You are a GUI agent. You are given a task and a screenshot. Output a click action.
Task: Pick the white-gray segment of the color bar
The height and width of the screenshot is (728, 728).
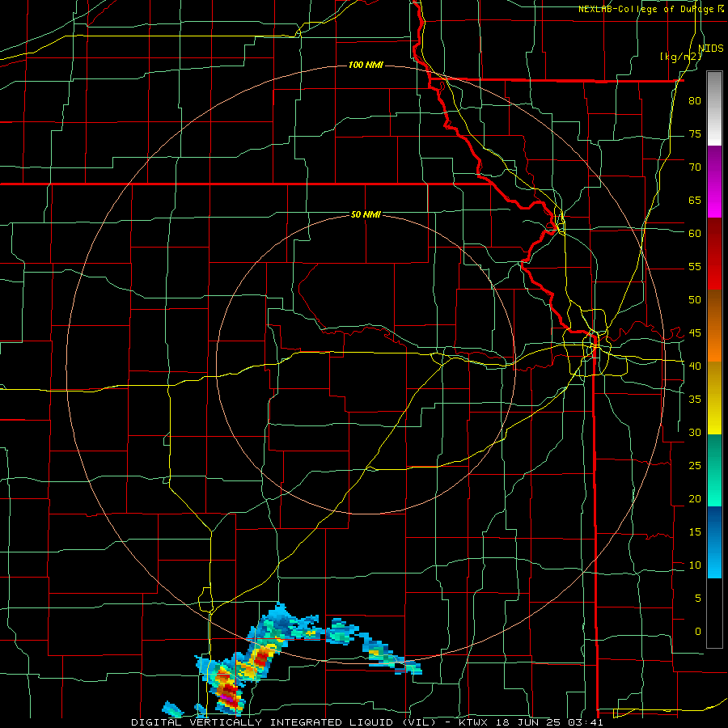click(714, 108)
